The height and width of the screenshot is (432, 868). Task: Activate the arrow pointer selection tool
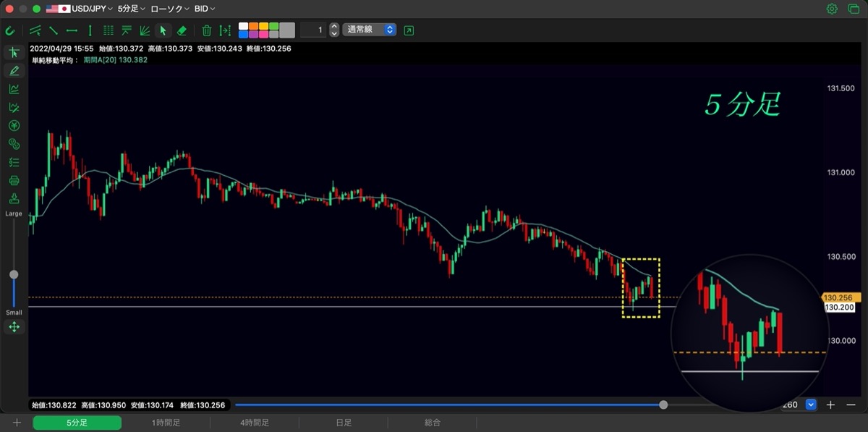[163, 30]
